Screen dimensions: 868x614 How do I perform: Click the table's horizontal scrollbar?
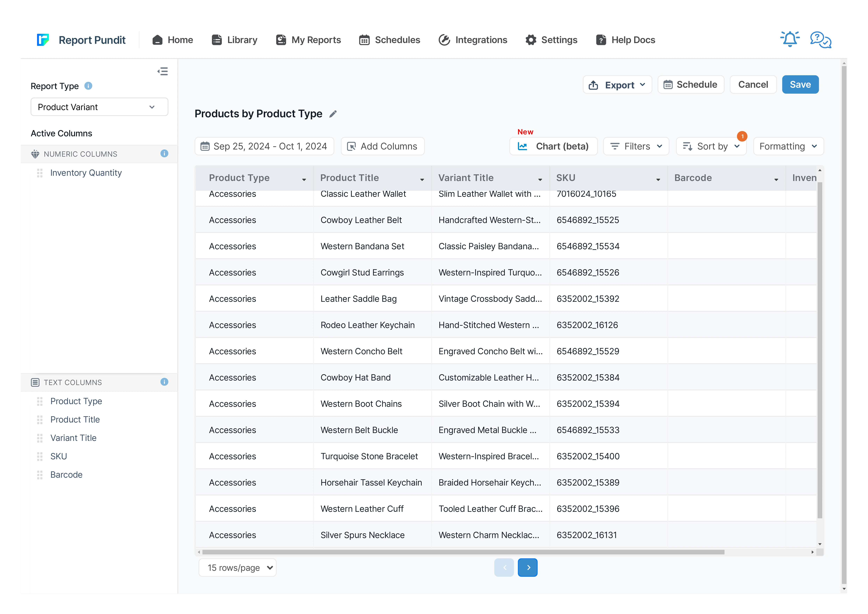463,552
